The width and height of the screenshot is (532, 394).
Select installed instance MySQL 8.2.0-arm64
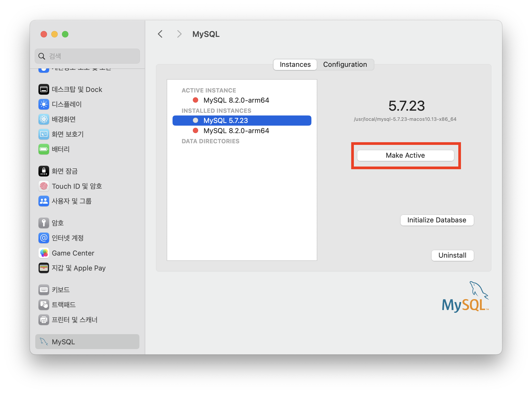pos(242,130)
